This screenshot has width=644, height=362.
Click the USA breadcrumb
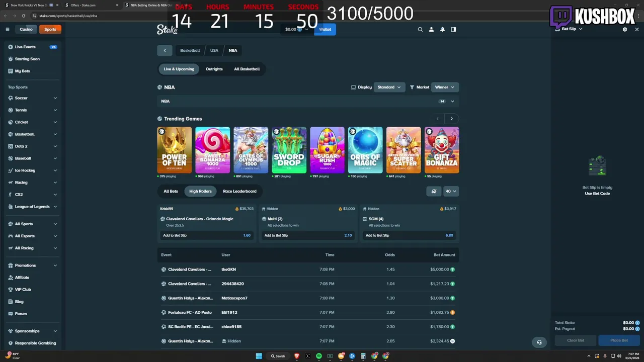coord(214,50)
